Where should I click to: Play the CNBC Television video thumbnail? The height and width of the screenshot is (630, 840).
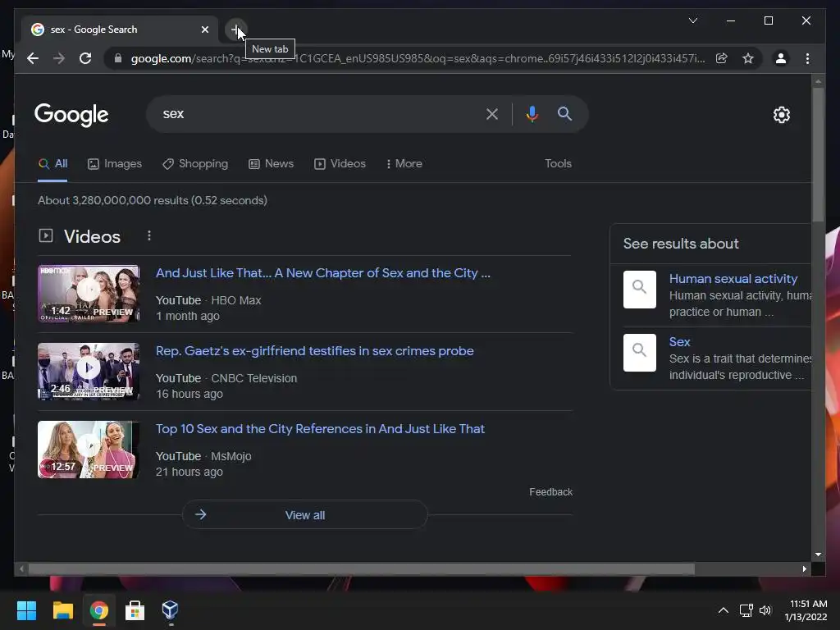(89, 372)
